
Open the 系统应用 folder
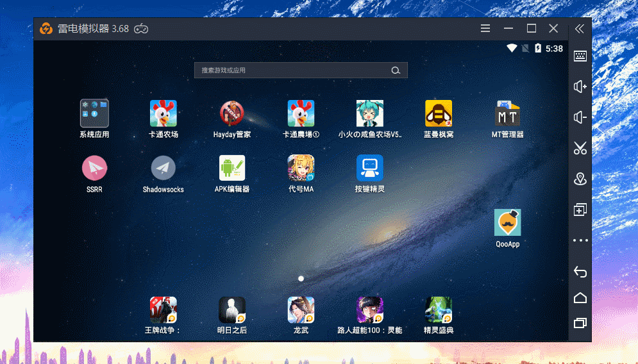pyautogui.click(x=94, y=113)
